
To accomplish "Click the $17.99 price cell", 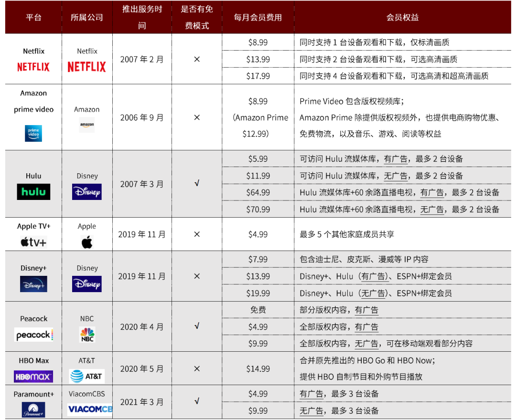I will 258,76.
